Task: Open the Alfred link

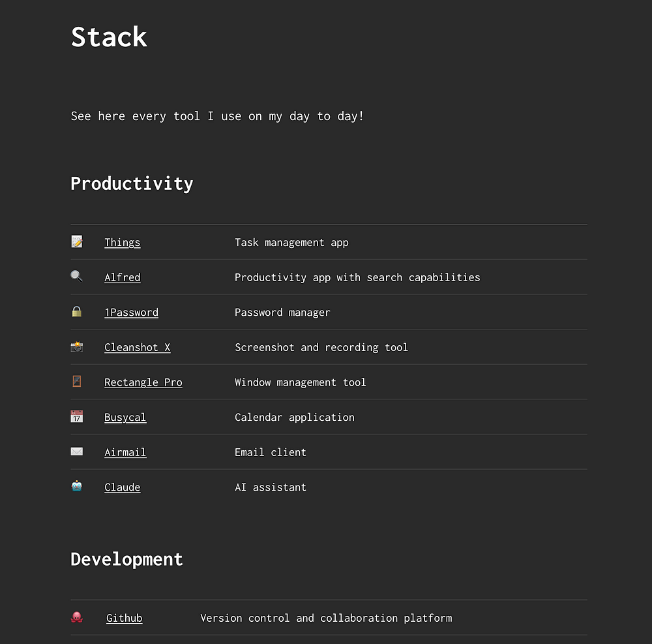Action: (x=122, y=277)
